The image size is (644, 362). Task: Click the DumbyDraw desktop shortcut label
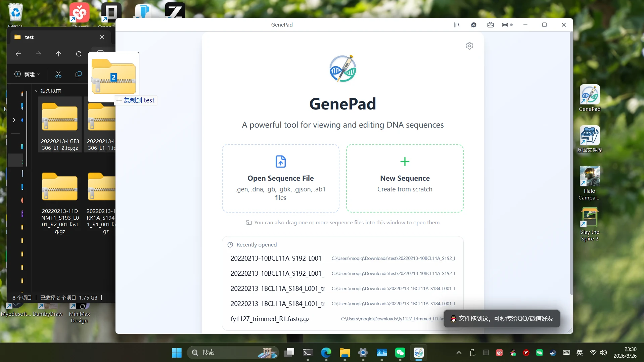(48, 314)
